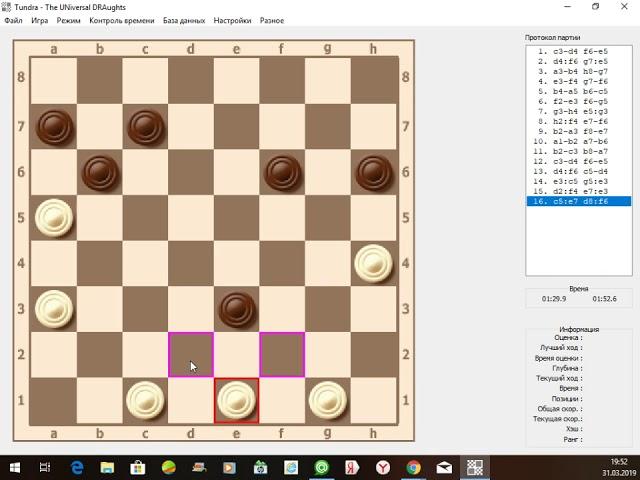Open the Режим menu
This screenshot has height=480, width=640.
pyautogui.click(x=68, y=20)
